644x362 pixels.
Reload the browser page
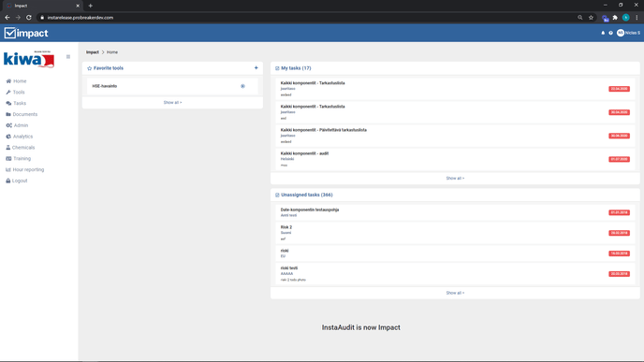click(x=29, y=18)
